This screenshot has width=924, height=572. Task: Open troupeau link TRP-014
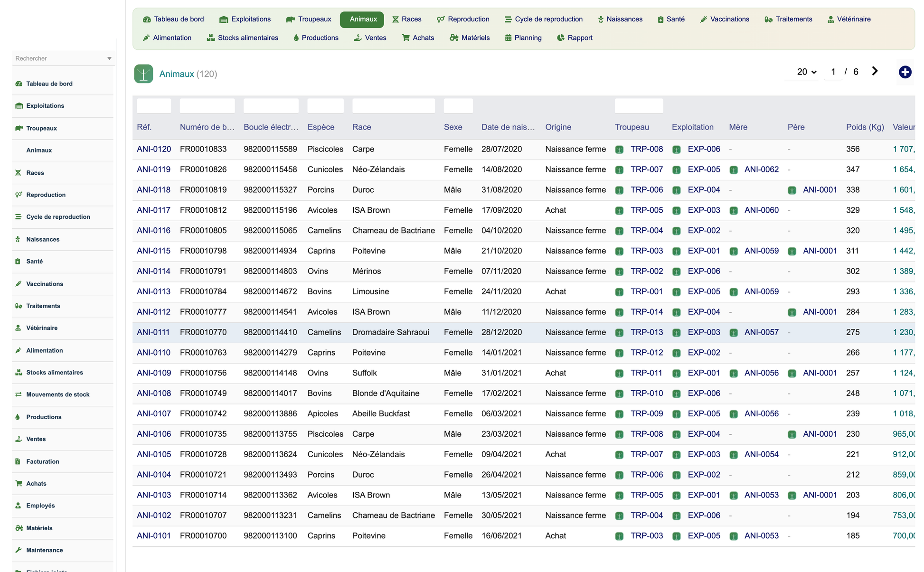point(647,312)
